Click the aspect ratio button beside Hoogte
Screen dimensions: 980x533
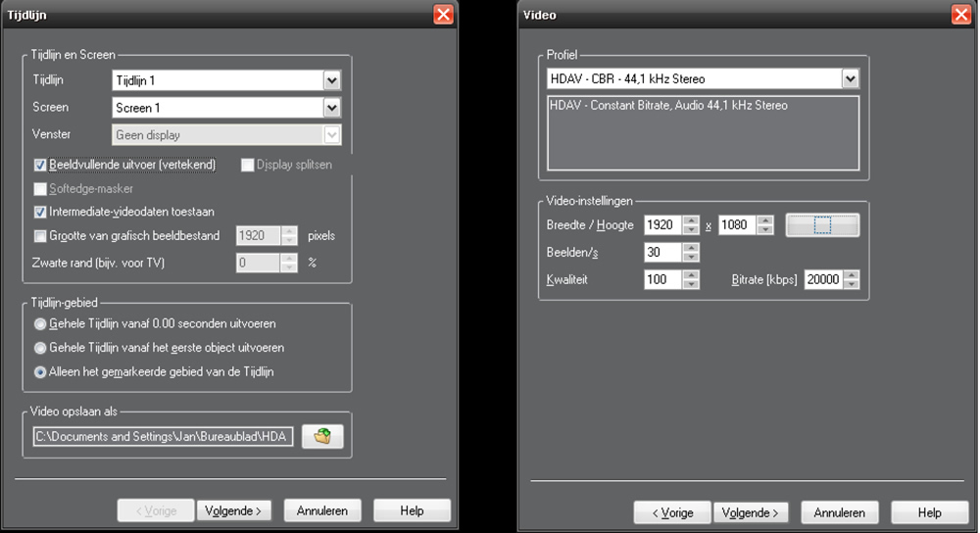tap(822, 225)
